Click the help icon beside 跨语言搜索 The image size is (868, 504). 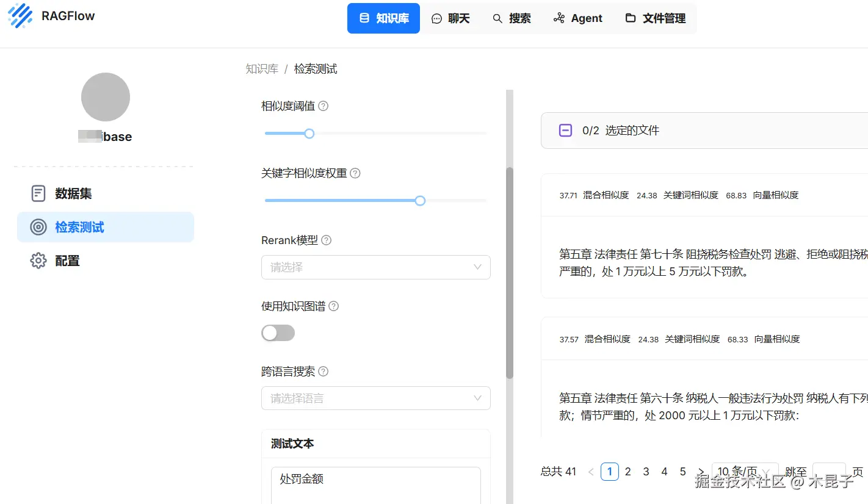(324, 371)
